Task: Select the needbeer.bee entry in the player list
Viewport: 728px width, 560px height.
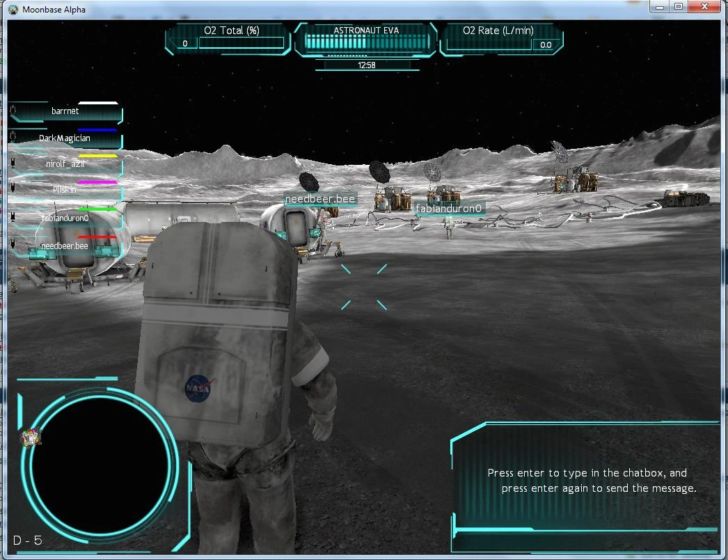Action: coord(65,246)
